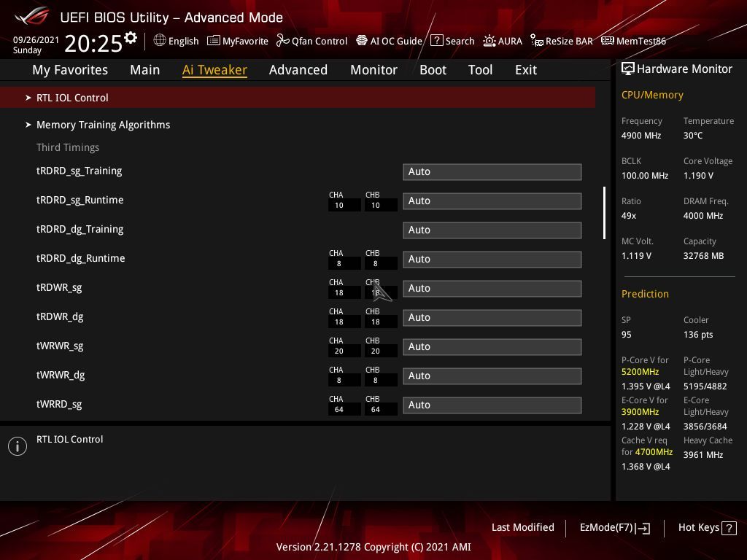Click the tWRWR_sg CHA value 20
The height and width of the screenshot is (560, 747).
(x=338, y=351)
